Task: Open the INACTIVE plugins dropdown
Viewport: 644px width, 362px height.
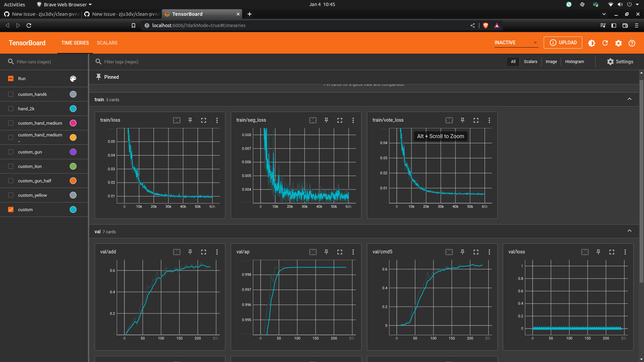Action: click(516, 43)
